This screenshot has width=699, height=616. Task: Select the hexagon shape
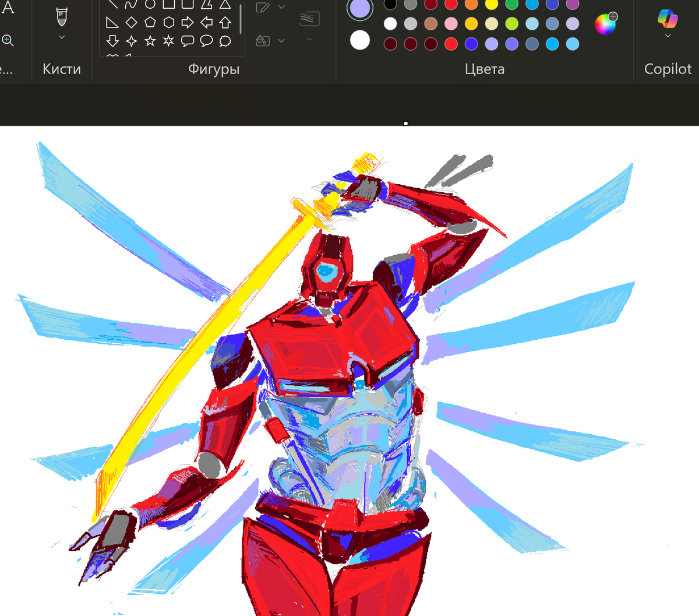point(169,22)
